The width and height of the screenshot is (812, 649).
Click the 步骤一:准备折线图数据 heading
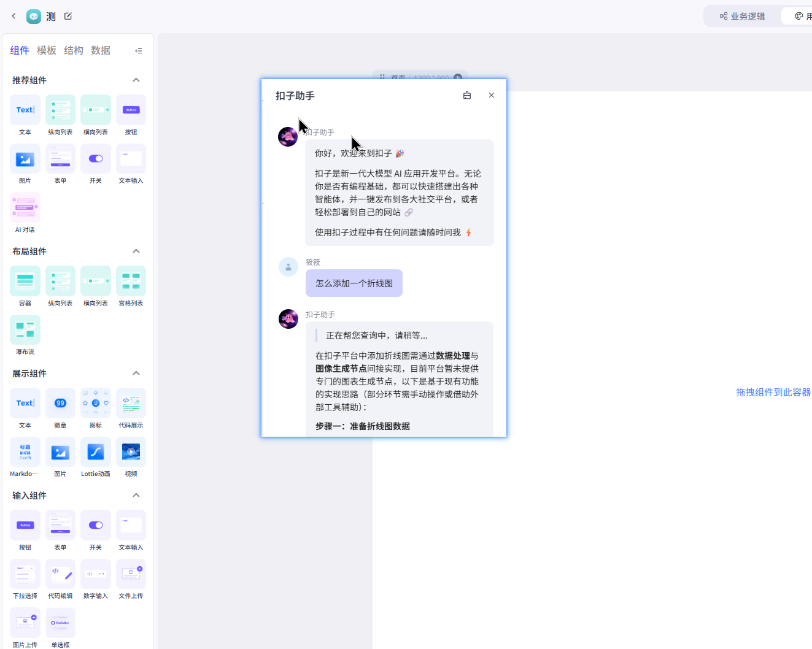[x=363, y=426]
